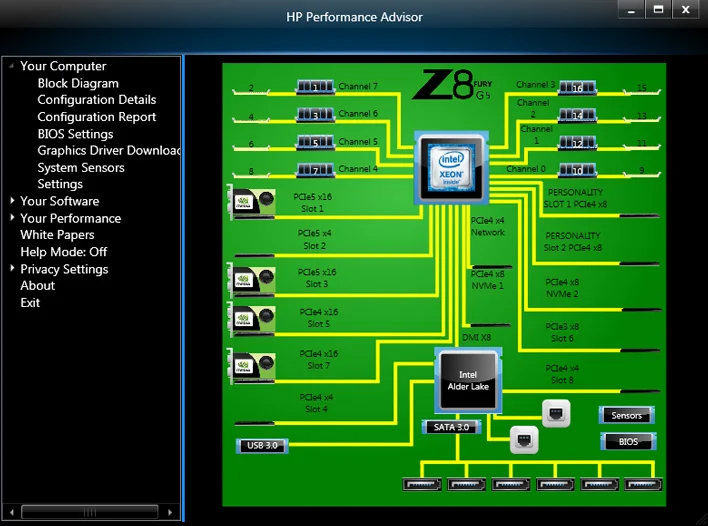Open Configuration Details in sidebar
Viewport: 708px width, 526px height.
[x=96, y=100]
